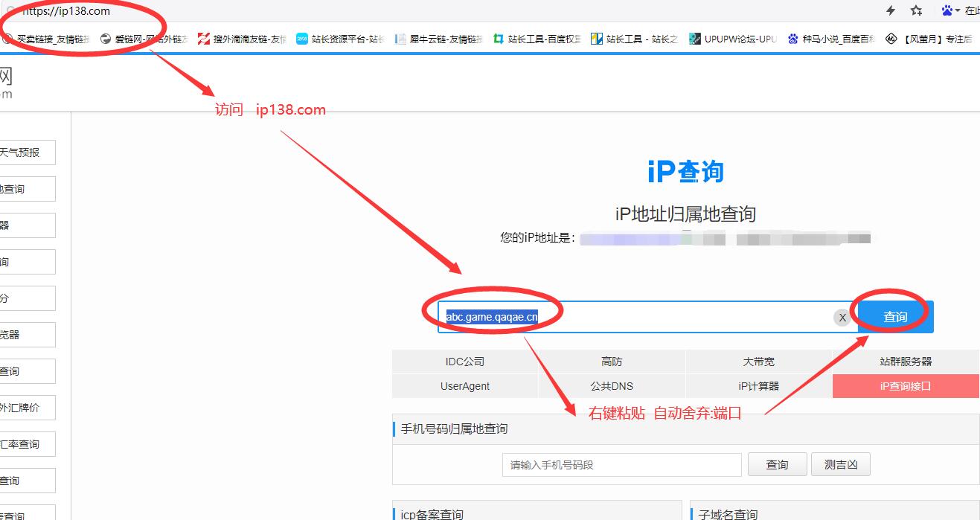Image resolution: width=980 pixels, height=520 pixels.
Task: Click the 子域名查询 section heading
Action: (727, 514)
